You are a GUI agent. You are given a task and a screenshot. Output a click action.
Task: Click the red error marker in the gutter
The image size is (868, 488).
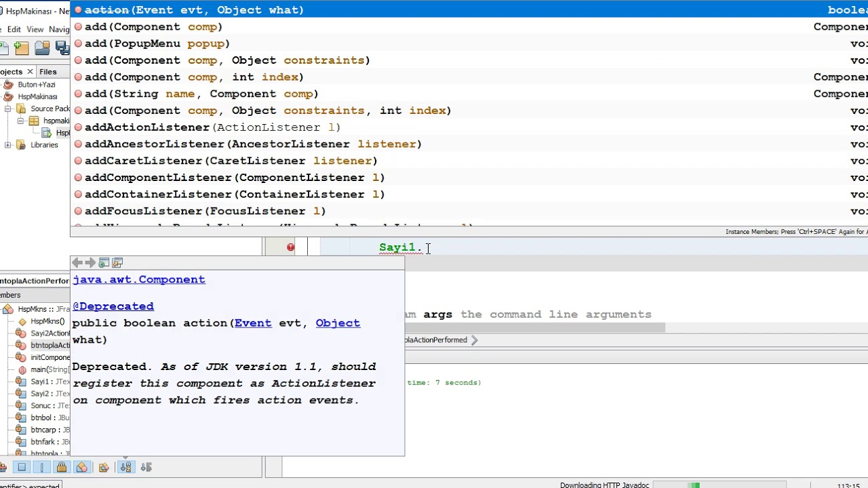pos(290,247)
